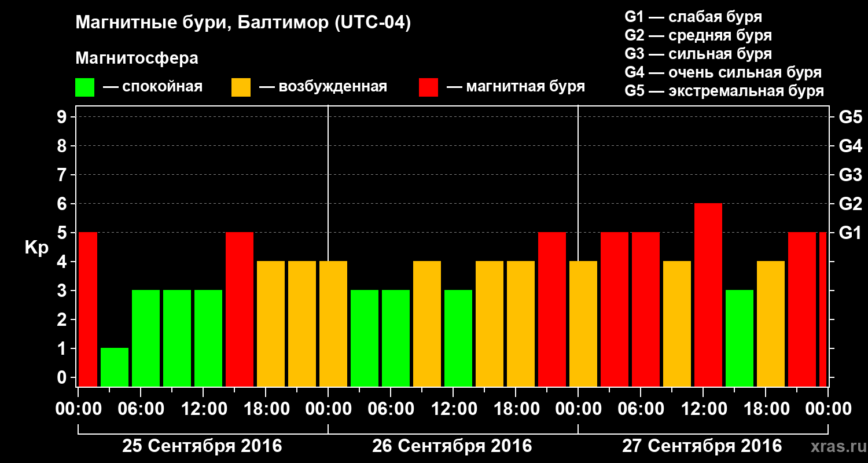The image size is (868, 463).
Task: Click the 'G3' label on right axis
Action: click(x=851, y=175)
